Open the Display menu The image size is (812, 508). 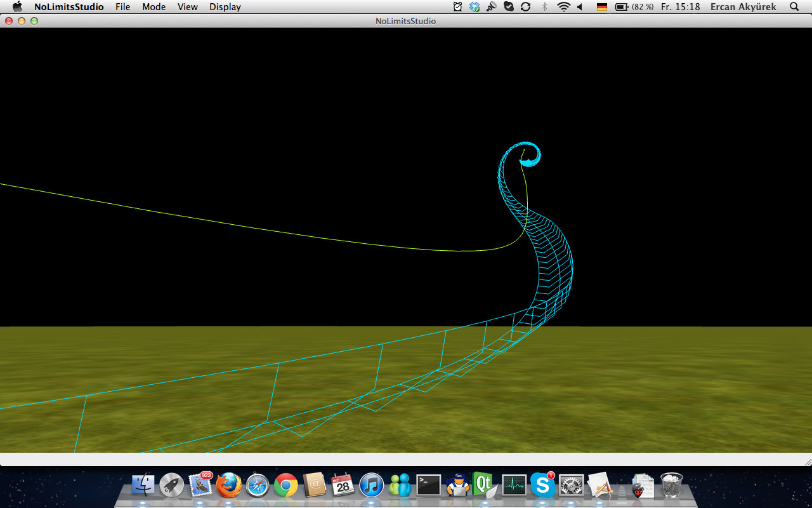click(225, 7)
